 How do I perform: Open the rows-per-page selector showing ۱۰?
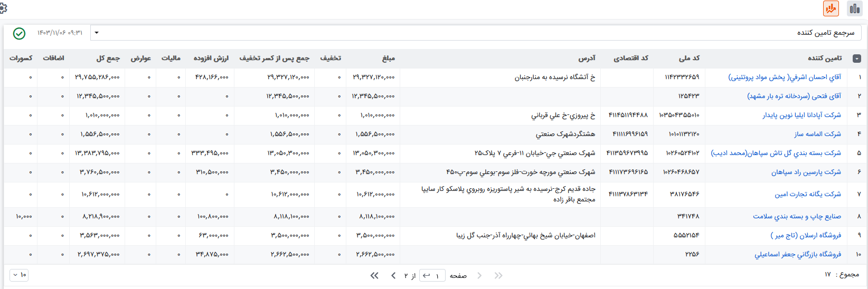tap(18, 275)
